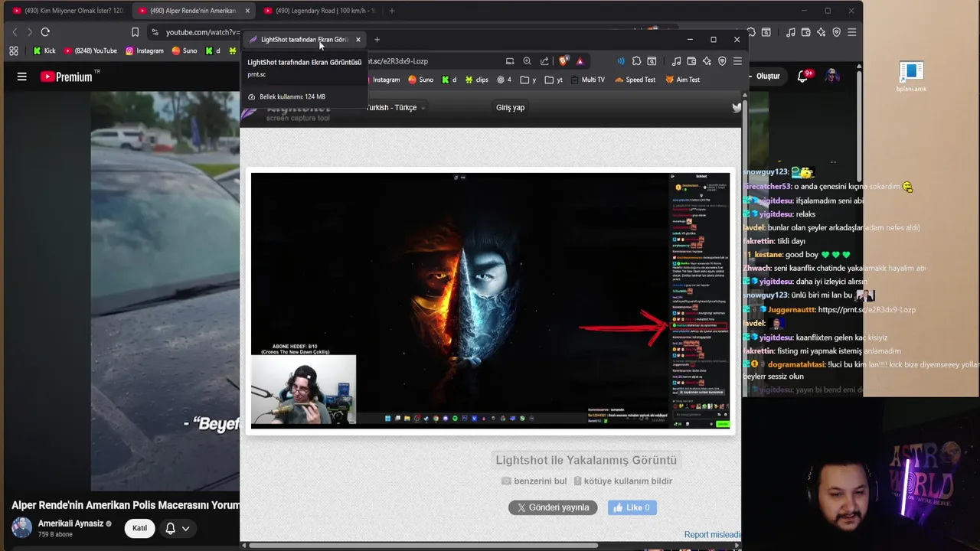Viewport: 980px width, 551px height.
Task: Switch to the Legendary Road tab
Action: click(320, 11)
